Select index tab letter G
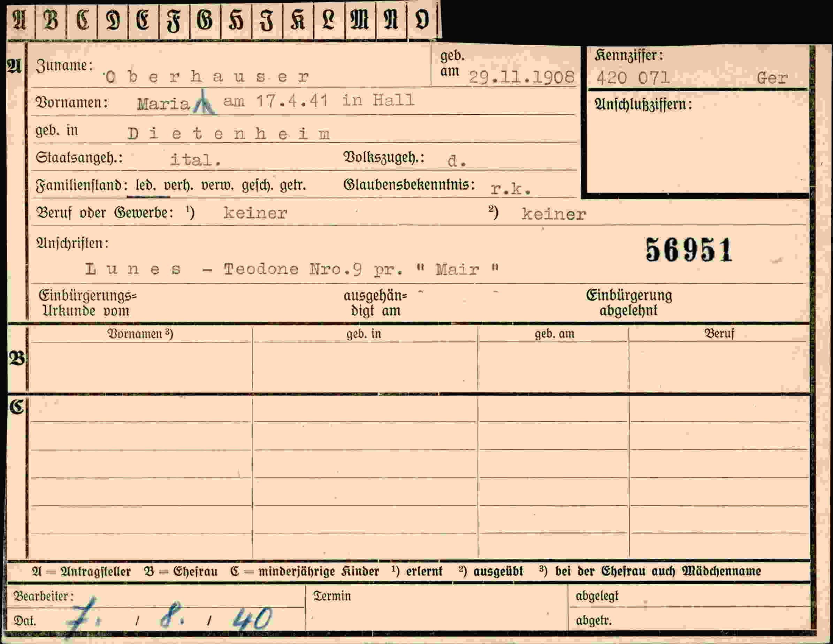Screen dimensions: 833x644 pyautogui.click(x=205, y=20)
